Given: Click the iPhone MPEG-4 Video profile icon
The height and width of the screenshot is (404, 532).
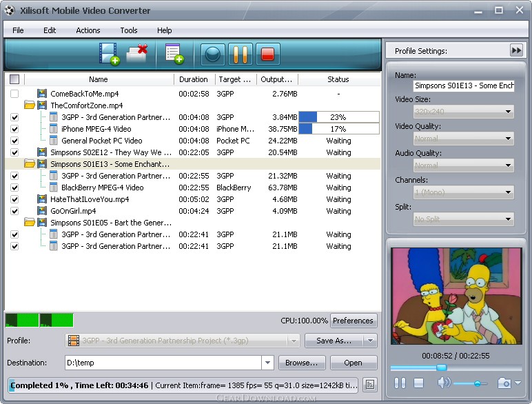Looking at the screenshot, I should click(x=53, y=129).
